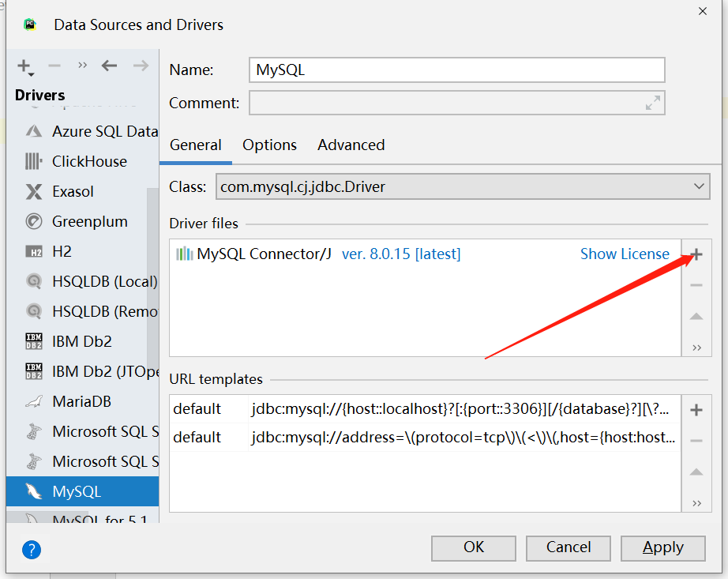Screen dimensions: 728x579
Task: Add a URL template with the plus icon
Action: pyautogui.click(x=696, y=410)
